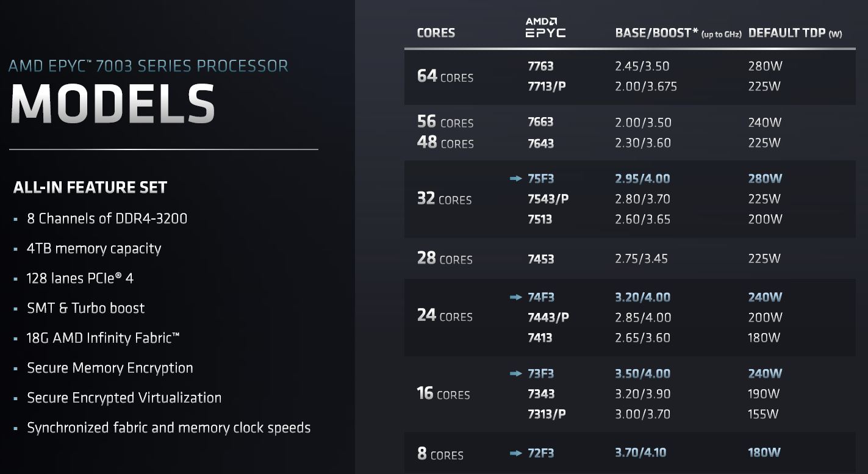
Task: Select the 7663 processor model
Action: (x=540, y=122)
